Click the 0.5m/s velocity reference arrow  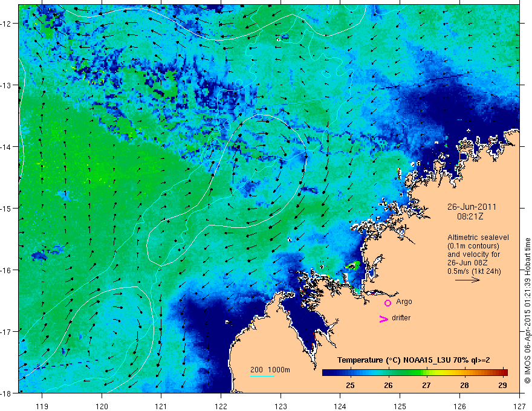[x=467, y=280]
